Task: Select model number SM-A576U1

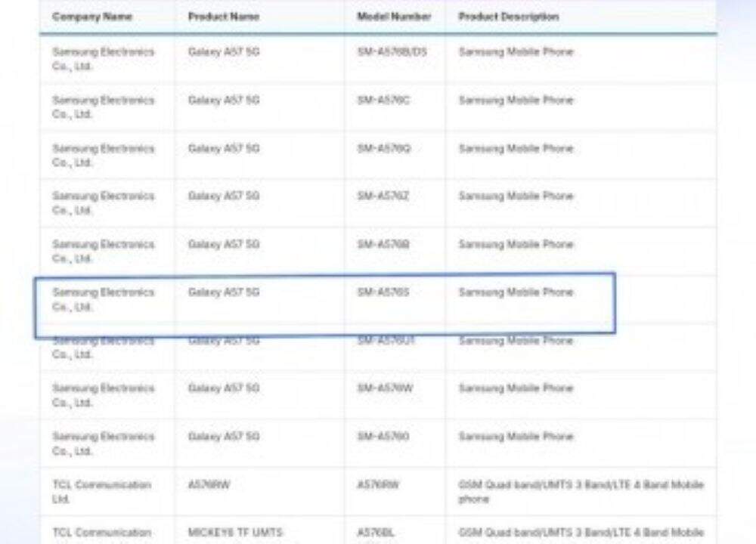Action: 386,340
